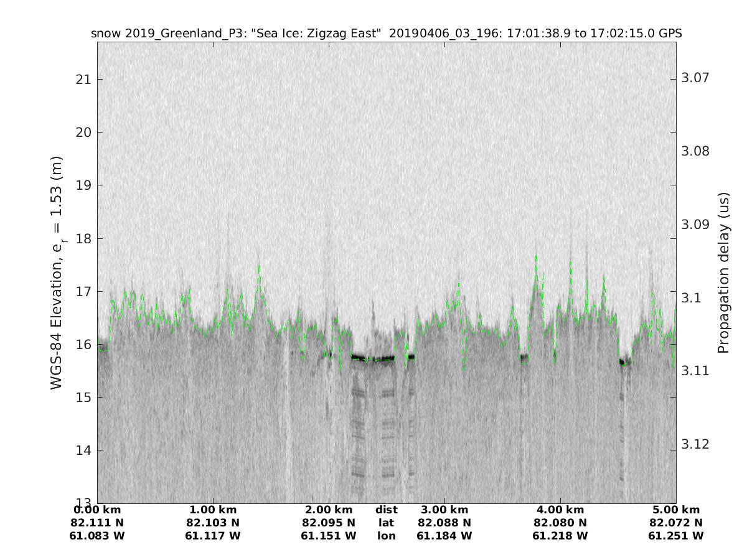Click the "0.00 km" distance label
The height and width of the screenshot is (560, 747).
[x=97, y=510]
